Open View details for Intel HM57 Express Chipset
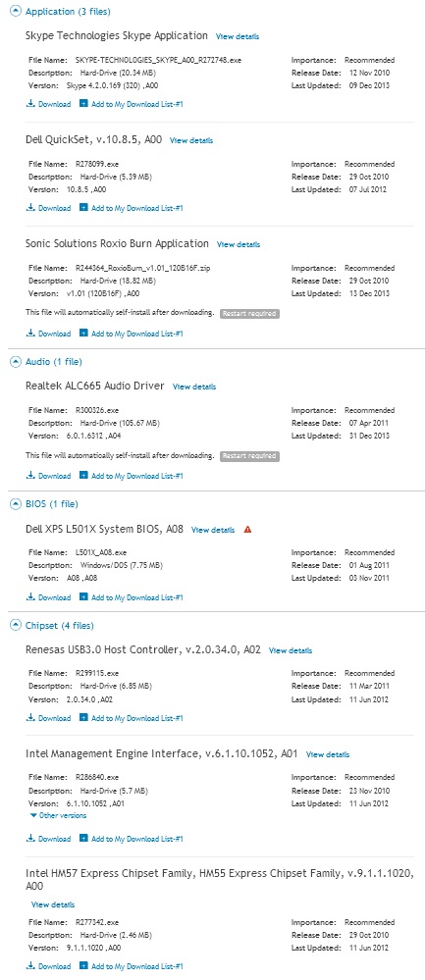Screen dimensions: 425x980 coord(53,904)
